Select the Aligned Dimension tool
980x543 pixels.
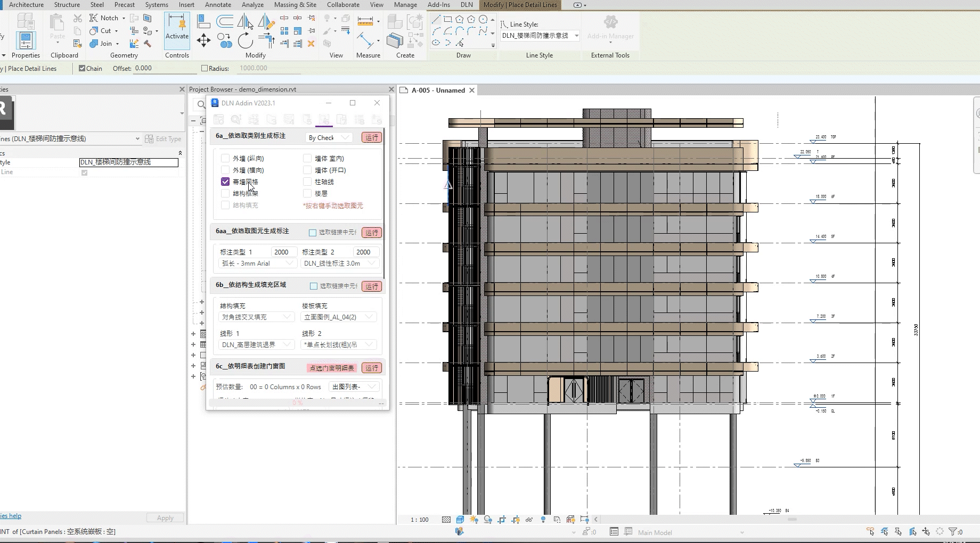click(365, 40)
